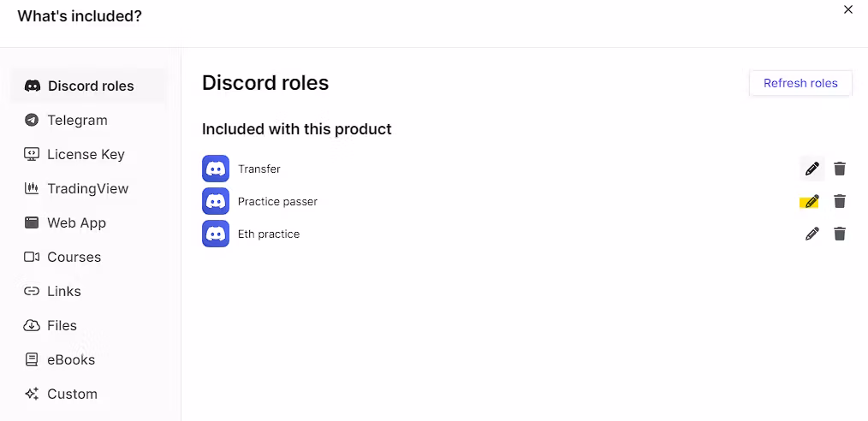Image resolution: width=868 pixels, height=421 pixels.
Task: Open the Web App section
Action: coord(76,222)
